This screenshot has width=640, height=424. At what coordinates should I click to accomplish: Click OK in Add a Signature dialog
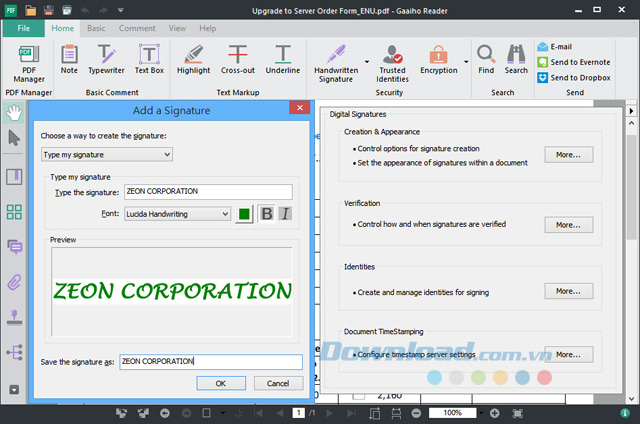click(221, 383)
